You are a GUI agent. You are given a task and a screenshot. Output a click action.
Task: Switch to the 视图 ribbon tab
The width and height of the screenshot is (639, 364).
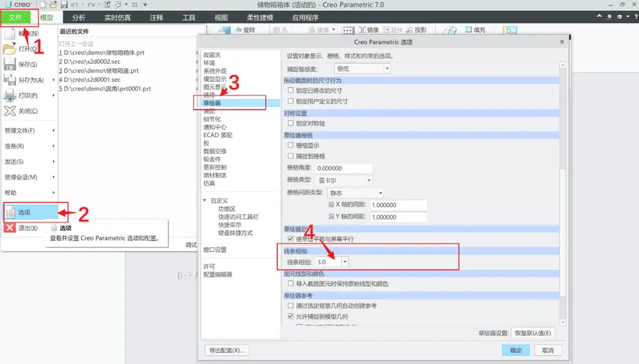(221, 17)
